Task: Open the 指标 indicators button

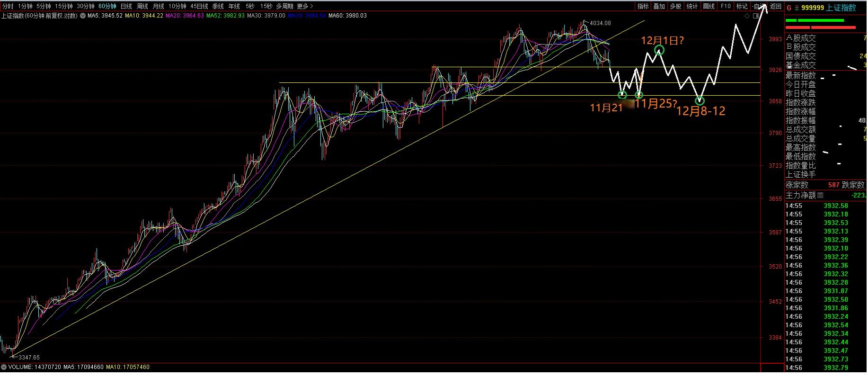Action: (x=643, y=6)
